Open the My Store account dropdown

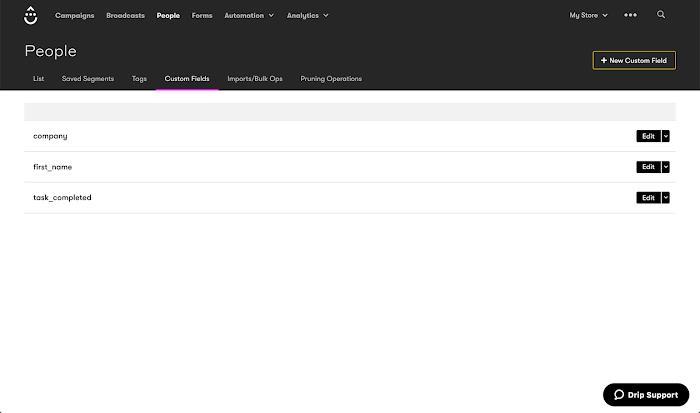(588, 15)
